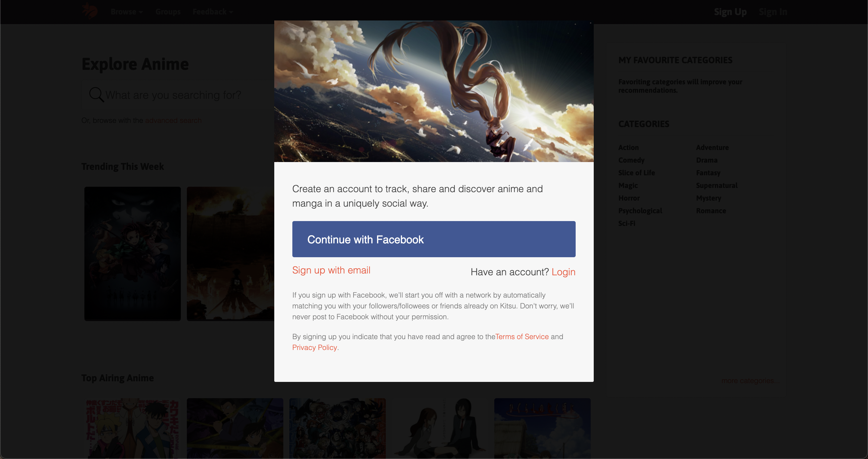Open the two-girls poster in Top Airing
The height and width of the screenshot is (459, 868).
tap(440, 428)
